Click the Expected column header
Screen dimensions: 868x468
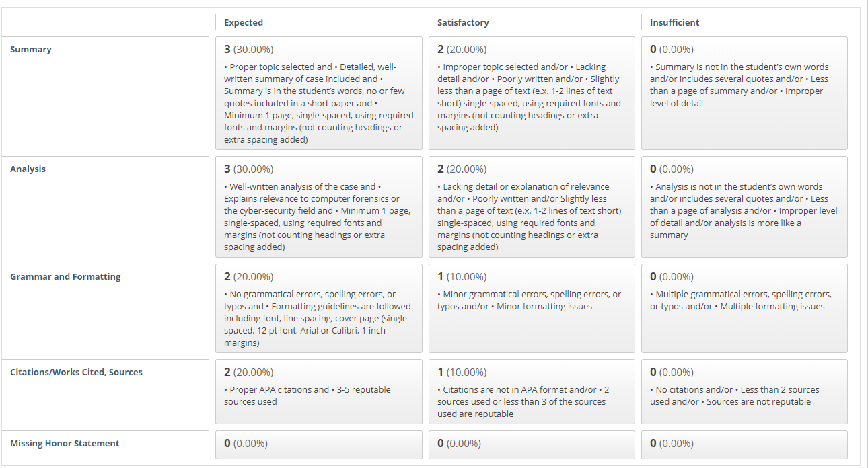point(244,23)
